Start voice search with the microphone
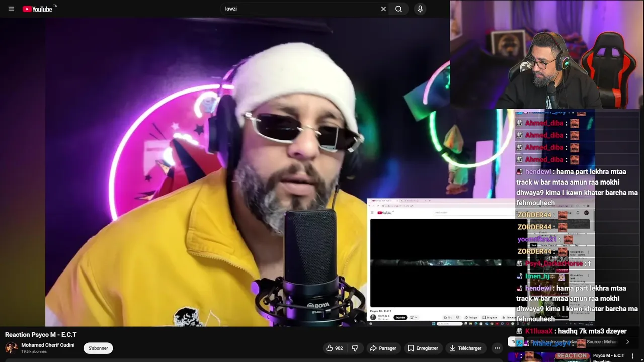The image size is (644, 362). click(x=420, y=9)
